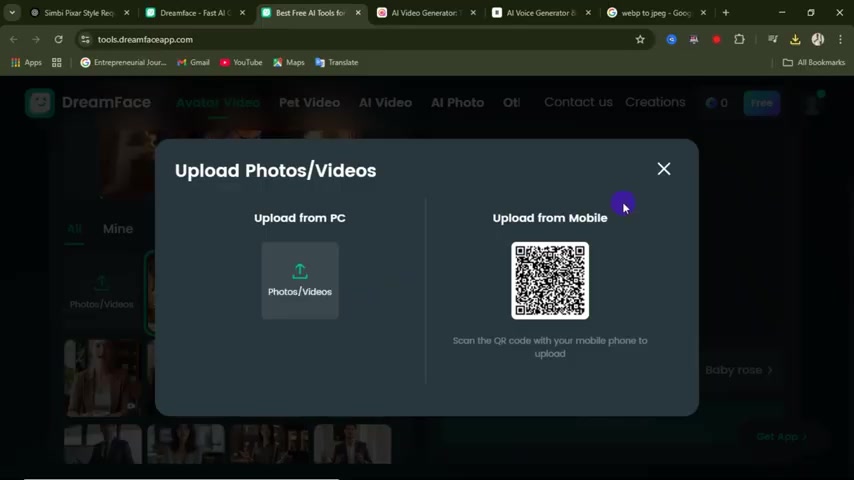Open the Avatar Video menu
Viewport: 854px width, 480px height.
tap(218, 102)
